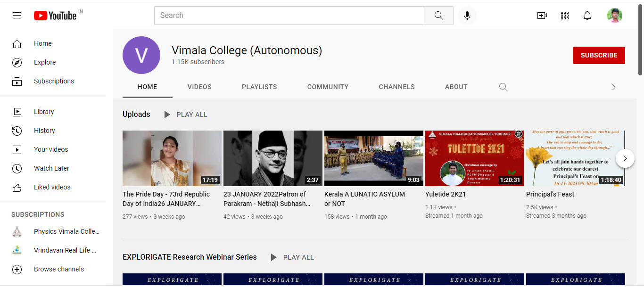
Task: Click the Vrindavan Real Life channel icon
Action: [17, 250]
